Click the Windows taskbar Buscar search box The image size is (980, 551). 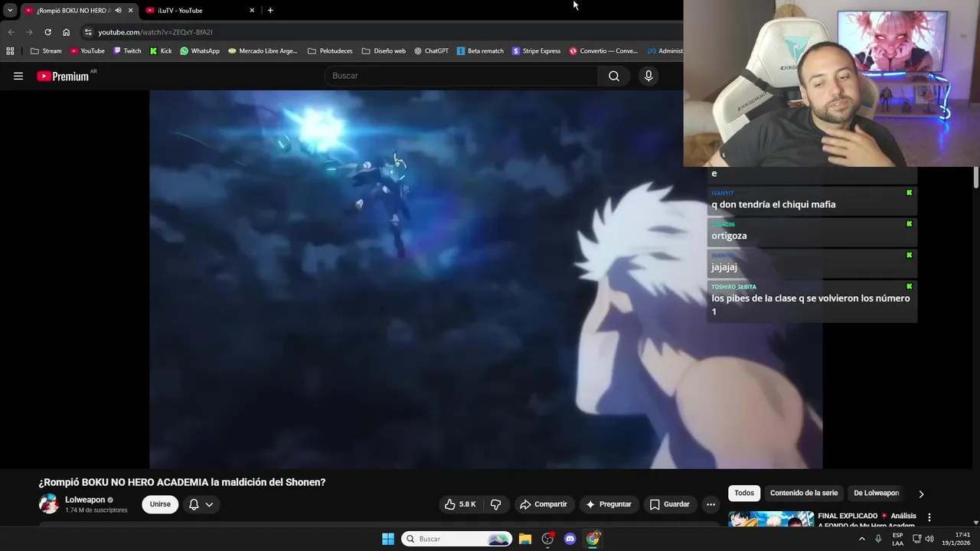click(456, 539)
